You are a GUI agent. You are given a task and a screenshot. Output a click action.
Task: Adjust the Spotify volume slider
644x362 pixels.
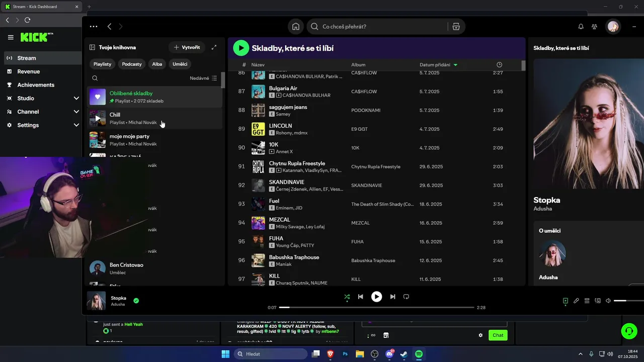pyautogui.click(x=629, y=301)
